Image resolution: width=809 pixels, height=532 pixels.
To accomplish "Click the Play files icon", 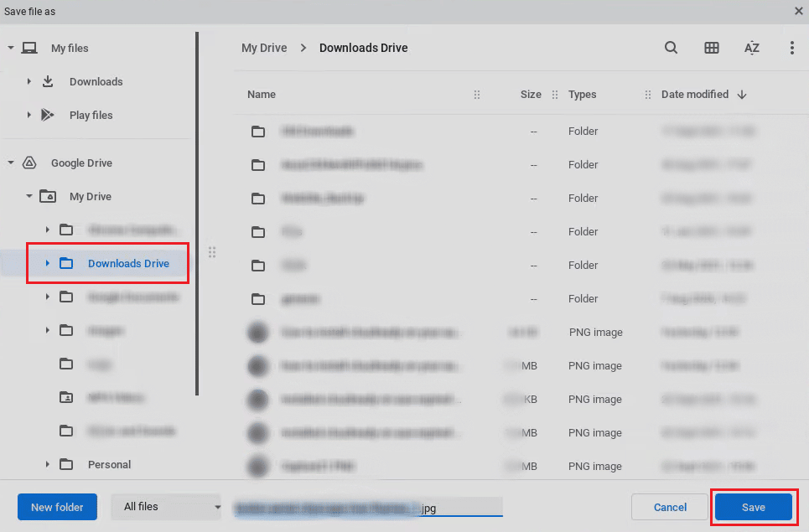I will (48, 115).
